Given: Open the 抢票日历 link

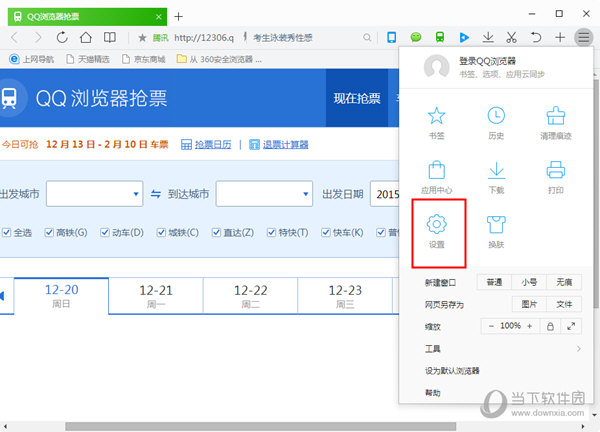Looking at the screenshot, I should pyautogui.click(x=213, y=144).
